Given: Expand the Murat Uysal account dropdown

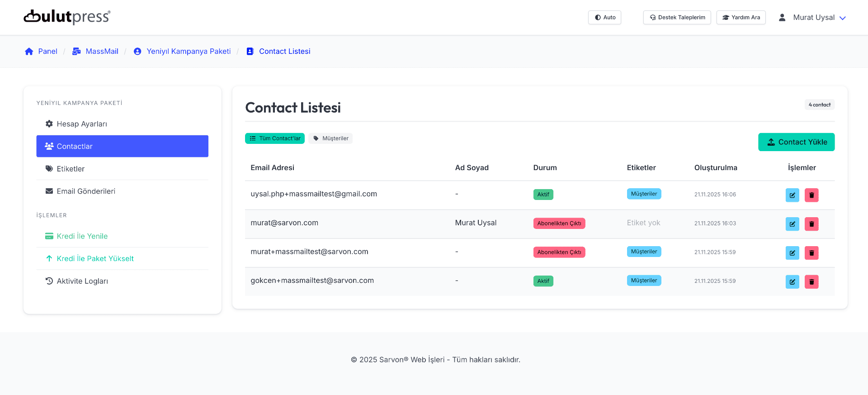Looking at the screenshot, I should tap(819, 18).
